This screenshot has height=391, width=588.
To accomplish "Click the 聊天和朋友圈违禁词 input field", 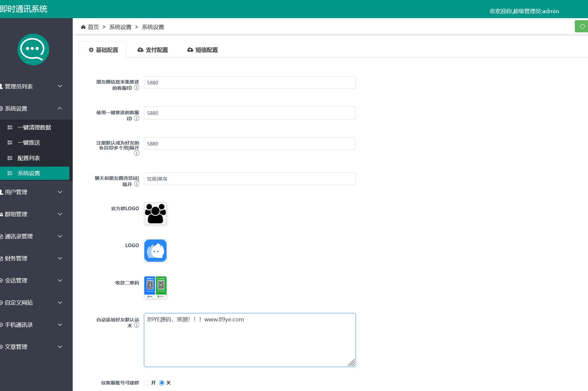I will pos(250,179).
